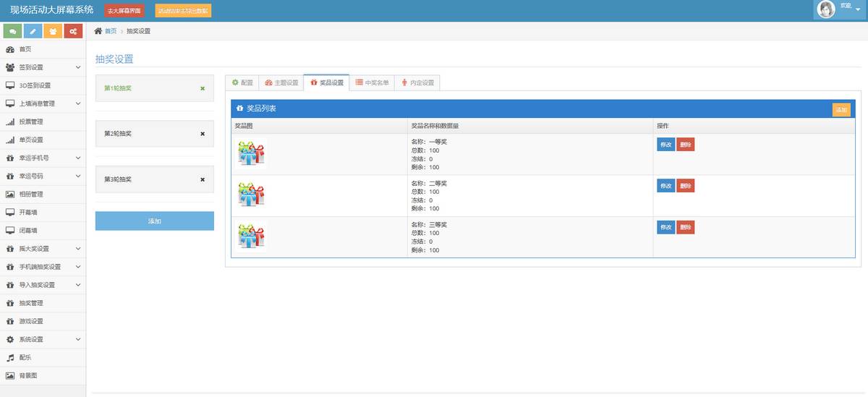Click 修改 button for 一等奖

(665, 145)
